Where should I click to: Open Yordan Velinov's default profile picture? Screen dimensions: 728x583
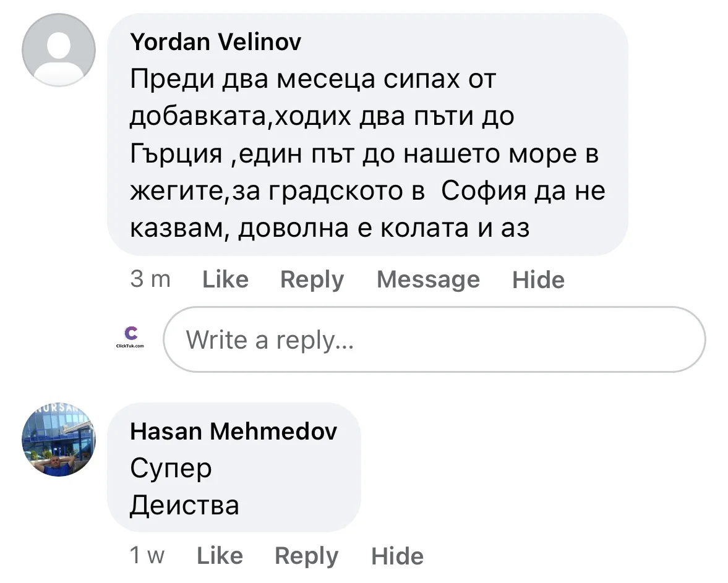pos(58,50)
